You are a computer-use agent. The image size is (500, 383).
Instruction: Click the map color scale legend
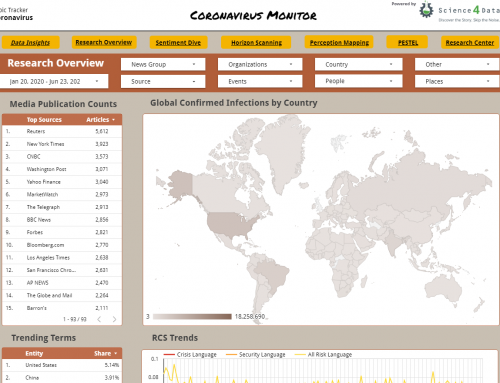point(192,316)
